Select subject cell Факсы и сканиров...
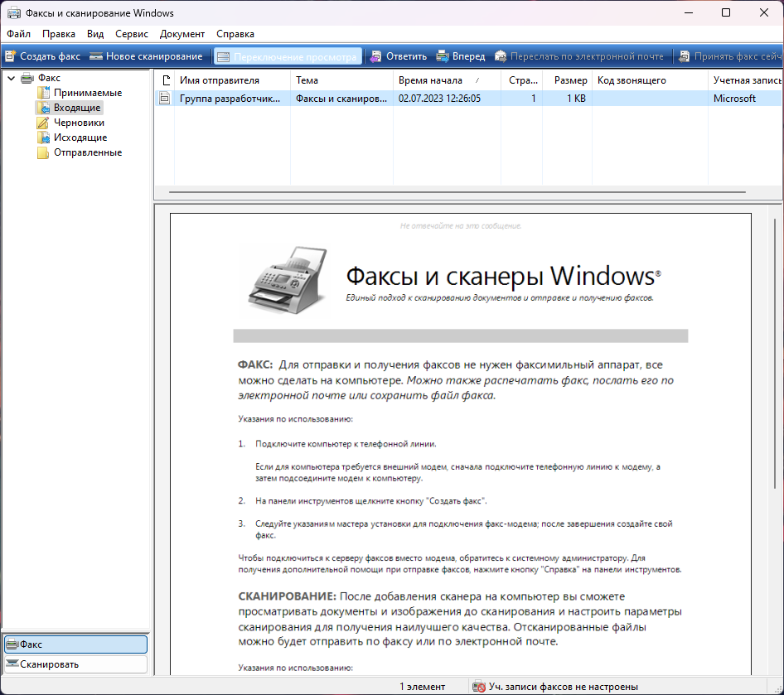The width and height of the screenshot is (784, 695). 341,99
